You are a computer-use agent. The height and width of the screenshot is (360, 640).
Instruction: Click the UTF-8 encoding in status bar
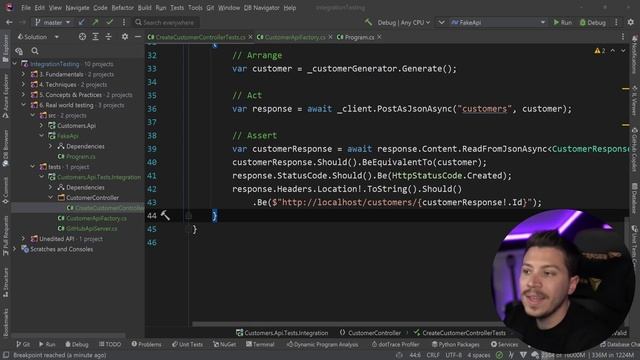(x=453, y=355)
